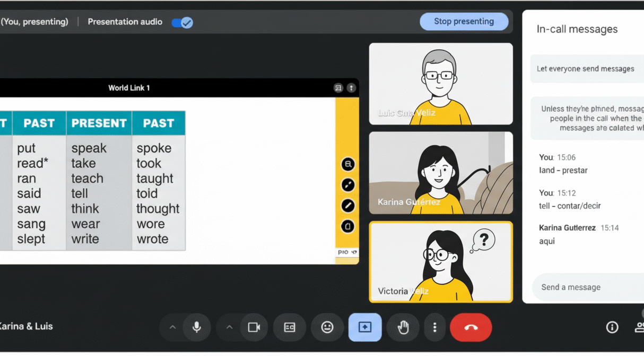Viewport: 644px width, 356px height.
Task: Turn off the camera
Action: coord(254,327)
